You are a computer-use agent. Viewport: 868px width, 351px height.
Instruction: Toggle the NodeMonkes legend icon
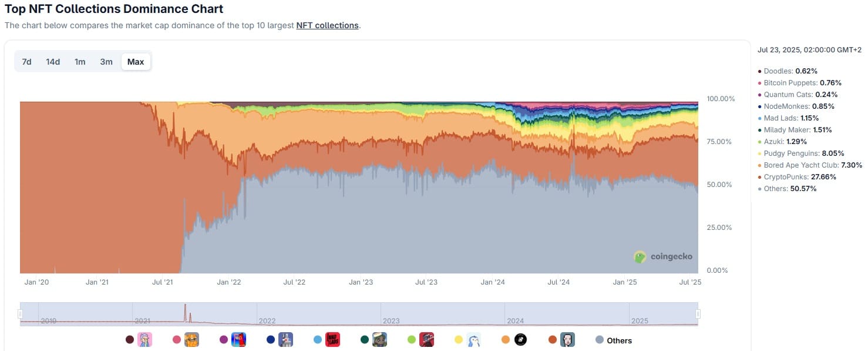pos(286,340)
